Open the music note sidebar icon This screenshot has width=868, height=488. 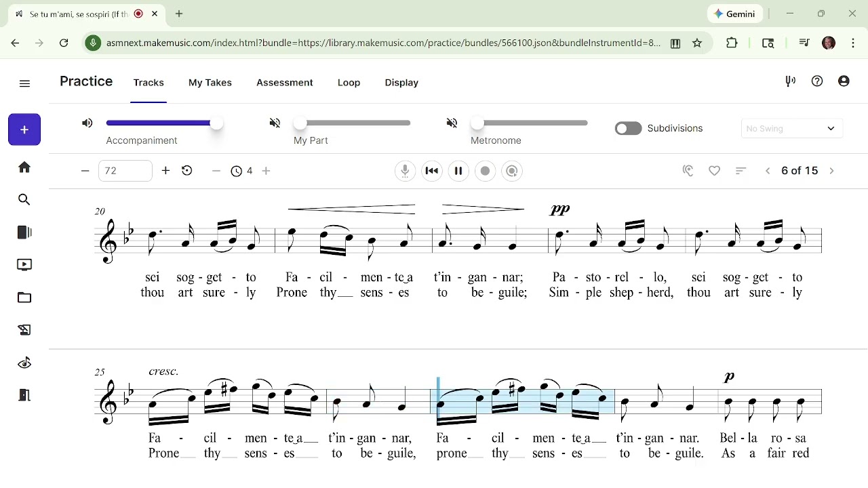pyautogui.click(x=24, y=363)
